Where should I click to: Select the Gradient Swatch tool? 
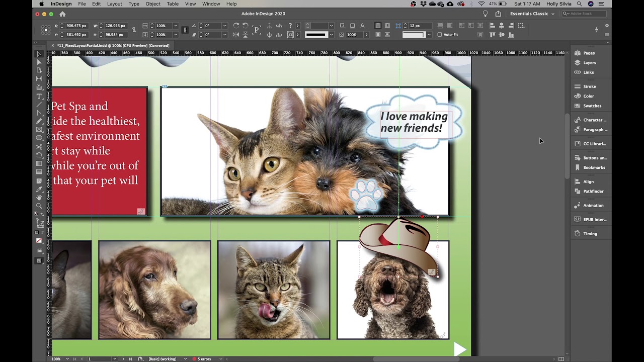(39, 163)
